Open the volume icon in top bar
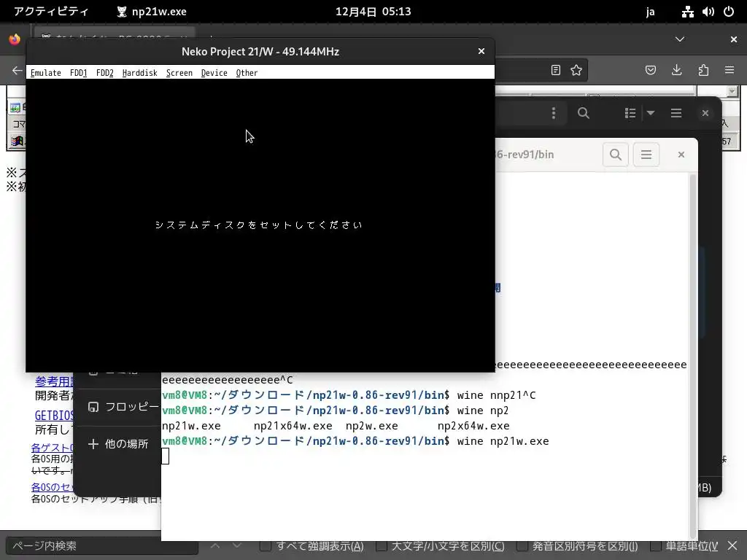747x560 pixels. 708,12
